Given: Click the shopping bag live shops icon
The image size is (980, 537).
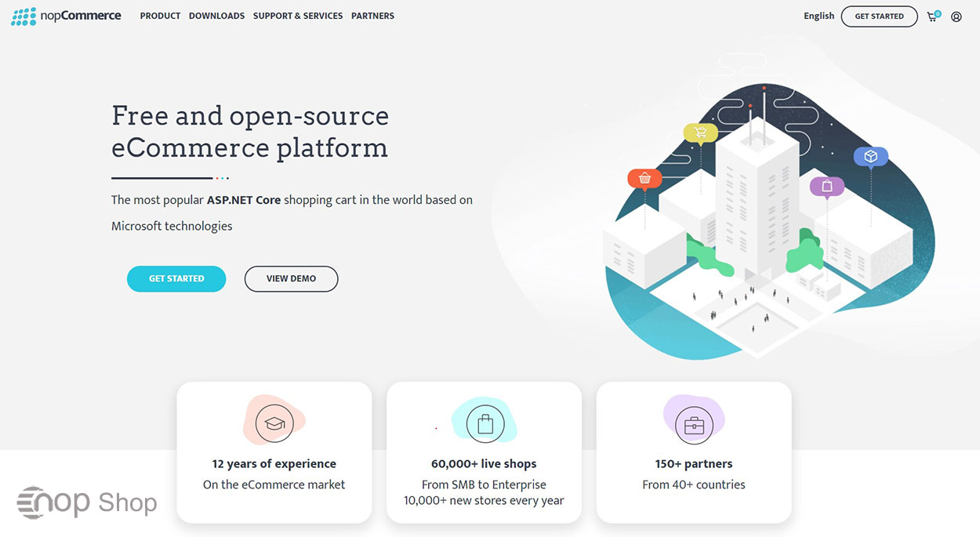Looking at the screenshot, I should click(485, 424).
